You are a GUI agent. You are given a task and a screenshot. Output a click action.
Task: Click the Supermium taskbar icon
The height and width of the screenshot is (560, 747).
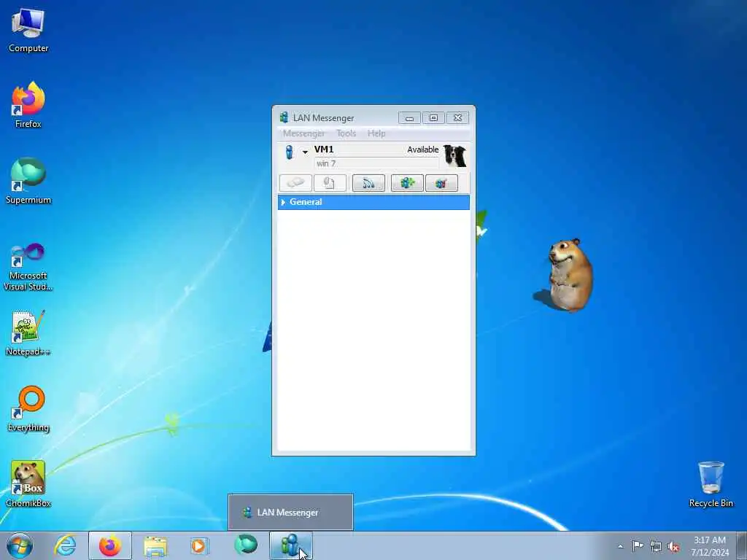pos(246,545)
